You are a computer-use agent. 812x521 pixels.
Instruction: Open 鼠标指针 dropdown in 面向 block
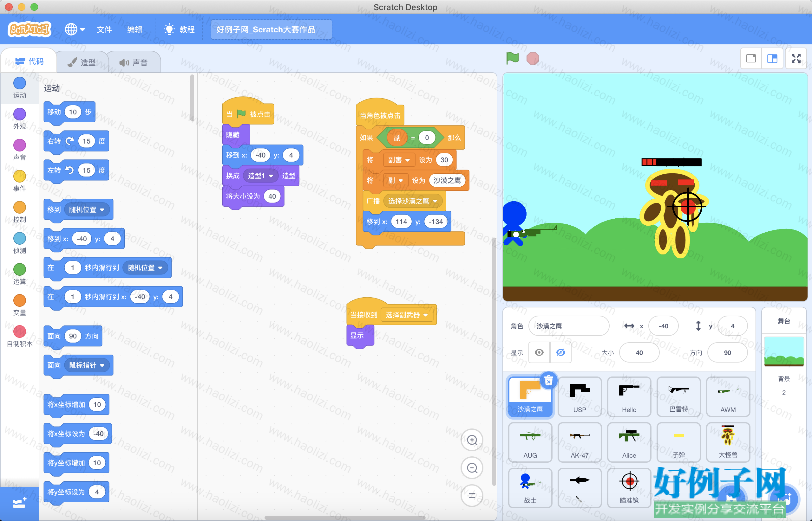[87, 365]
